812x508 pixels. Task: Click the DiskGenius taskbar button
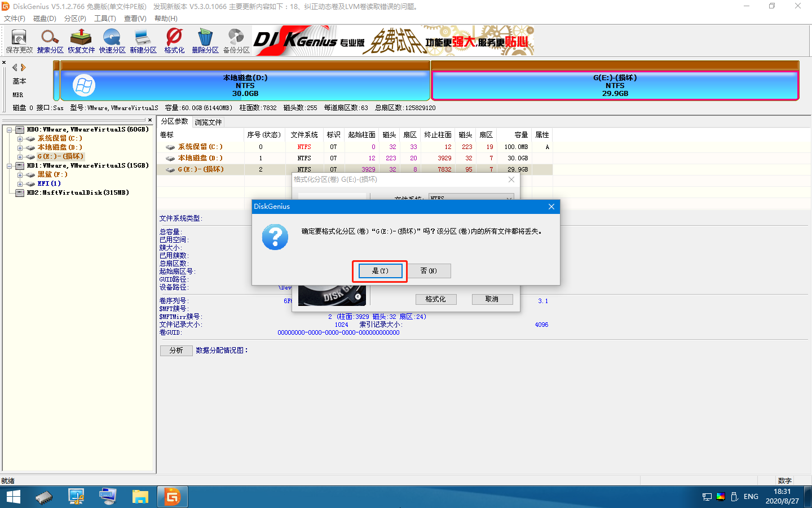172,497
